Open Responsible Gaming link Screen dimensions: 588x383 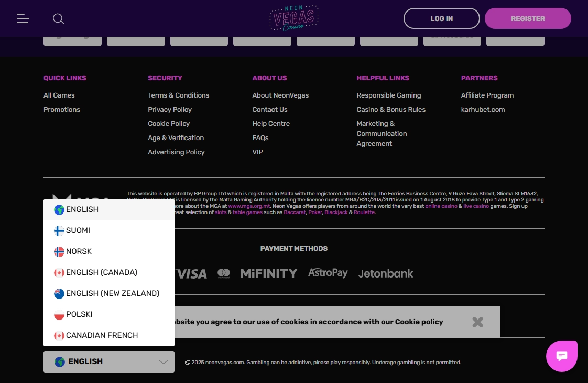coord(388,95)
